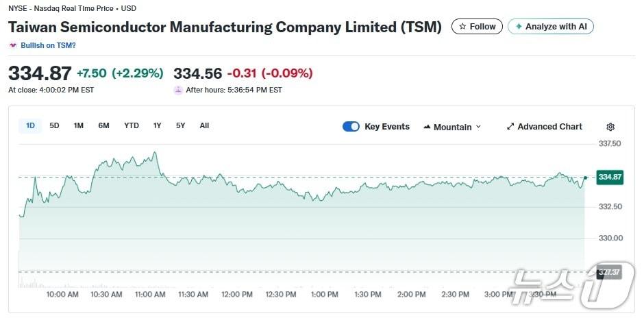
Task: Click the Bullish on TSM icon
Action: pyautogui.click(x=12, y=45)
